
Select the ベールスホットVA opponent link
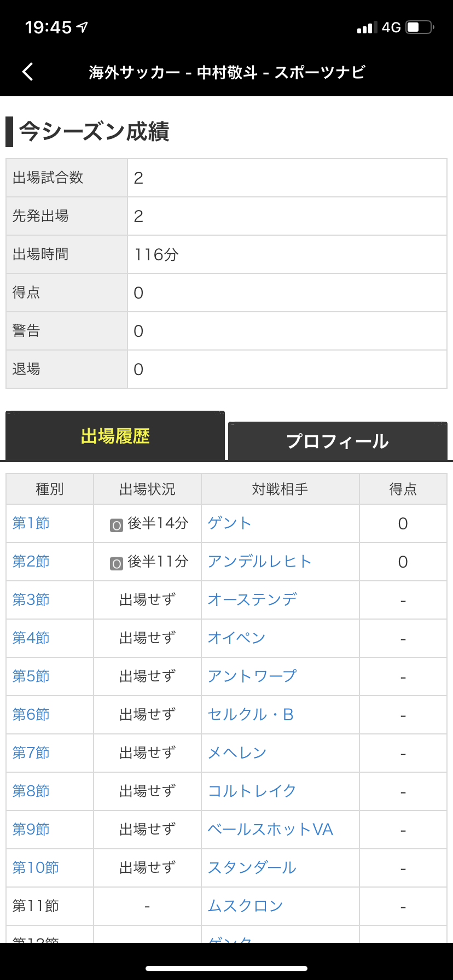270,830
